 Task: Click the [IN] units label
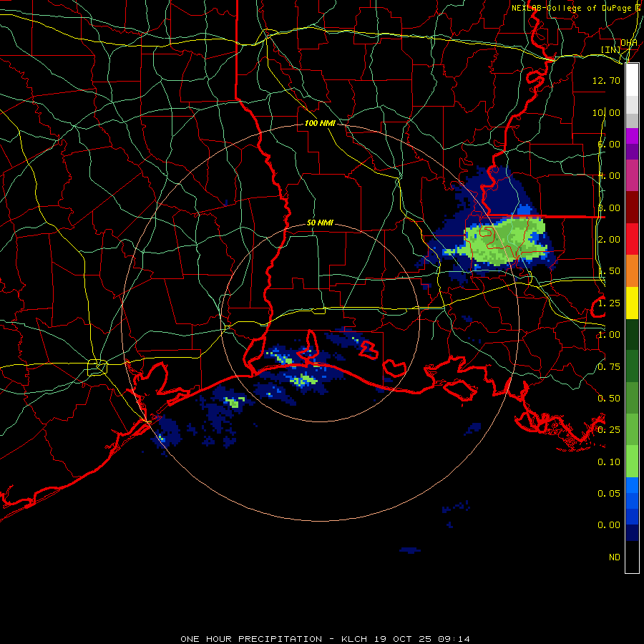pos(611,49)
